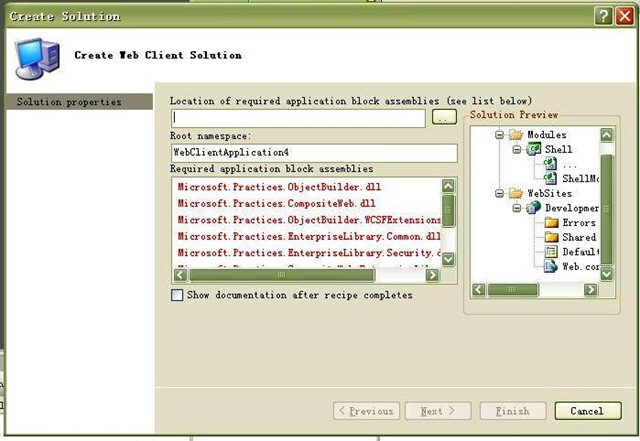Screen dimensions: 640x441
Task: Click the C# file icon beside the ellipsis
Action: pos(550,164)
